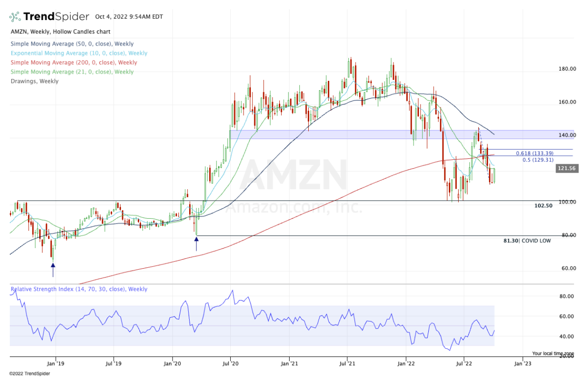
Task: Click the current price tag 121.56
Action: tap(566, 168)
